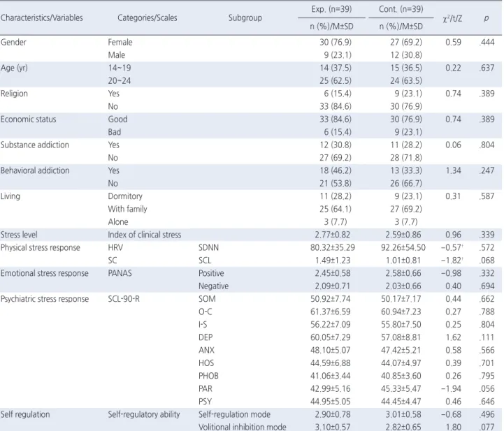Click the value 92.26±54.50
The image size is (504, 431).
[403, 247]
